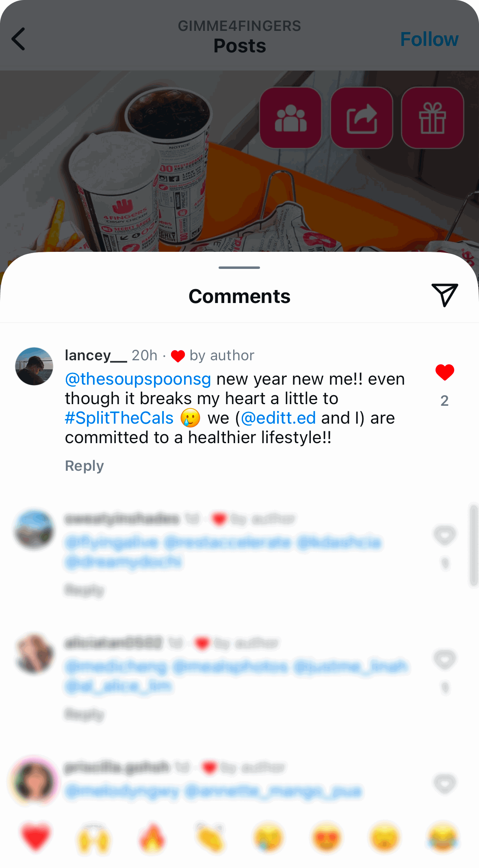Open the gift box icon button

(x=433, y=118)
